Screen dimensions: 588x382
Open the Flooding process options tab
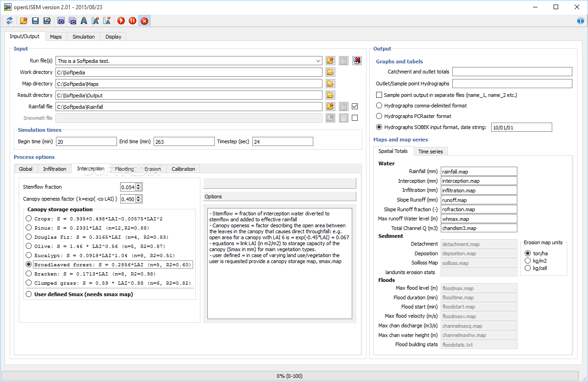coord(124,169)
